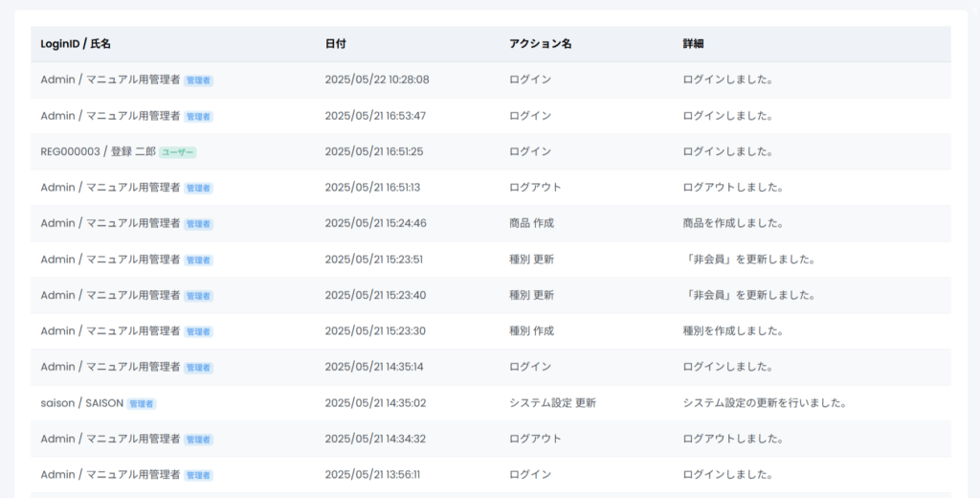This screenshot has height=498, width=980.
Task: Select the saison / SAISON login name
Action: coord(82,403)
